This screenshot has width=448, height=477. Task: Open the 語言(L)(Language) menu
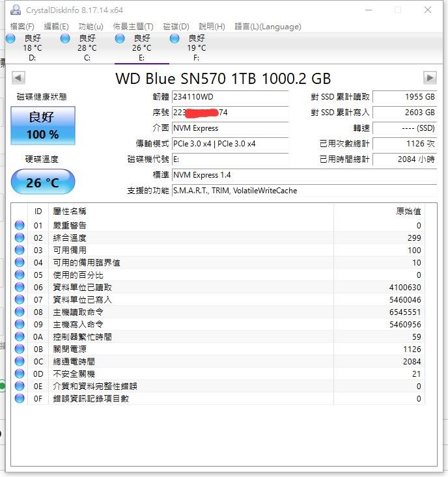[x=268, y=27]
